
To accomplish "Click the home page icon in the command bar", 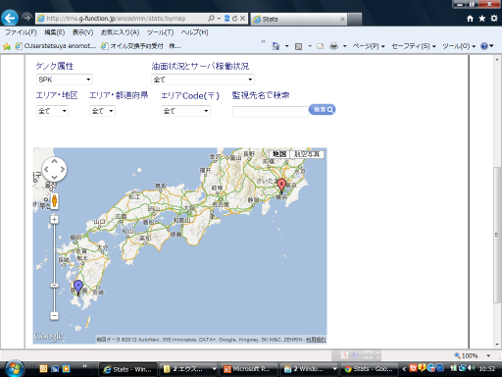I will 276,46.
